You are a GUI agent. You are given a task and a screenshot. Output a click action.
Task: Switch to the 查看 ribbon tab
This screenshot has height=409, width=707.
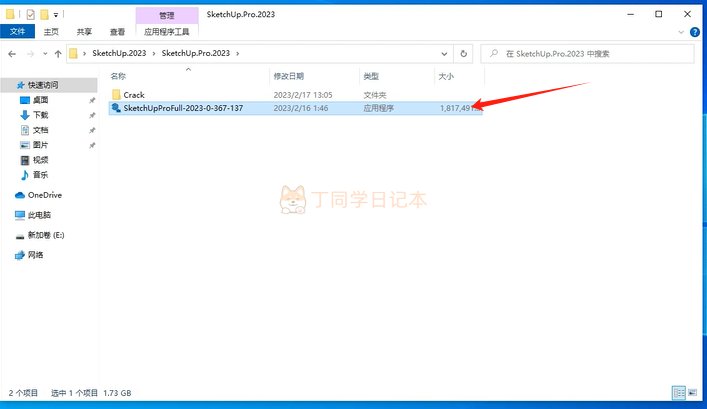pyautogui.click(x=117, y=32)
